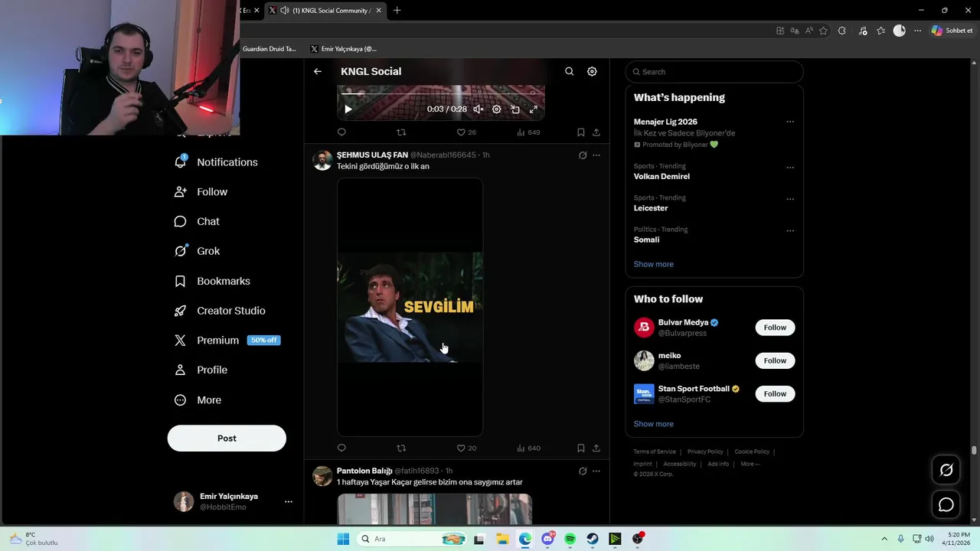Show more in Who to follow
The height and width of the screenshot is (551, 980).
point(654,424)
